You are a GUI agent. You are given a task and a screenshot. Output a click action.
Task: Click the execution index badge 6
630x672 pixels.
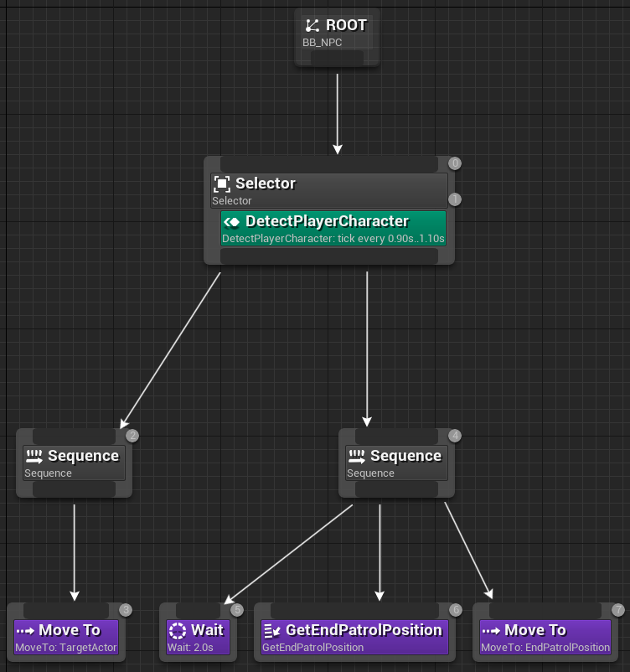pyautogui.click(x=456, y=610)
